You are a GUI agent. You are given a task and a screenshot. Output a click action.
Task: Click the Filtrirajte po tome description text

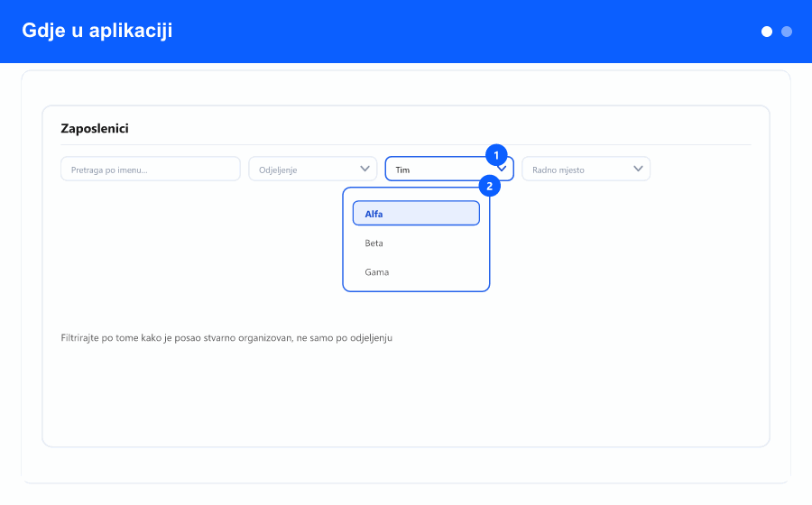pos(226,338)
